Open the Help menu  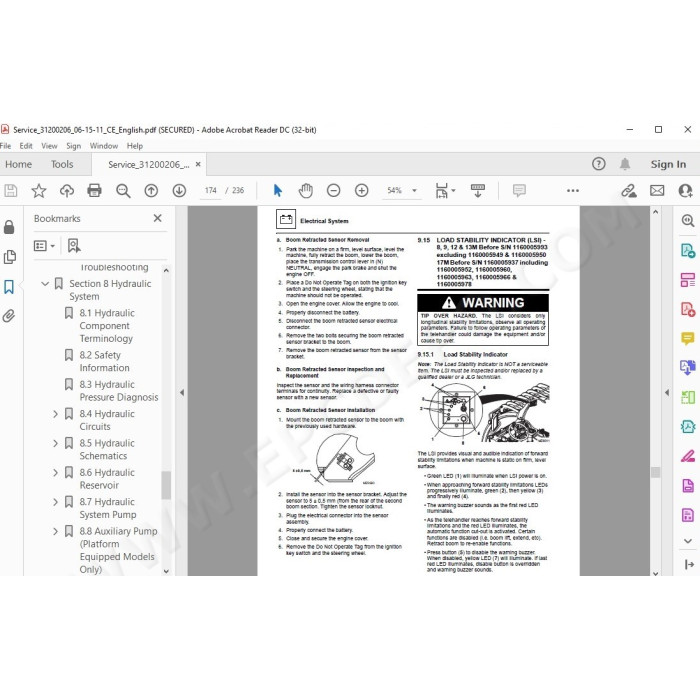pos(134,146)
